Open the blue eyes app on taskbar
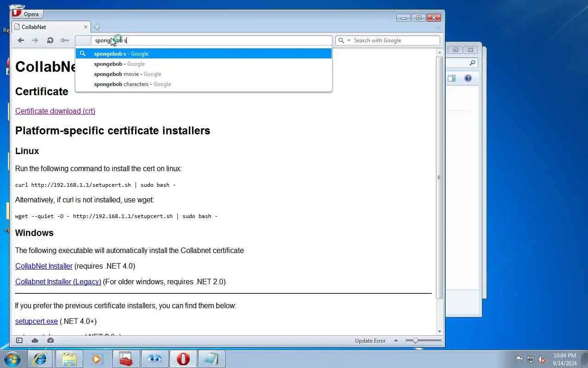This screenshot has height=368, width=588. coord(154,359)
